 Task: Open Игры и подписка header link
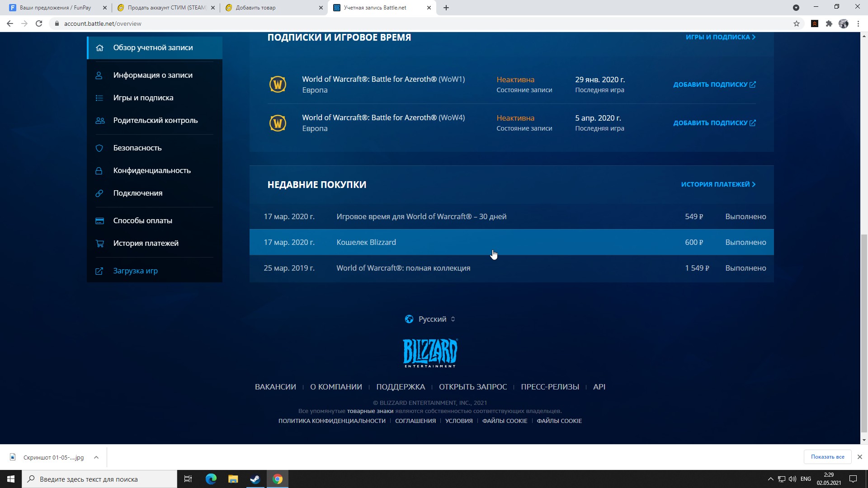721,37
